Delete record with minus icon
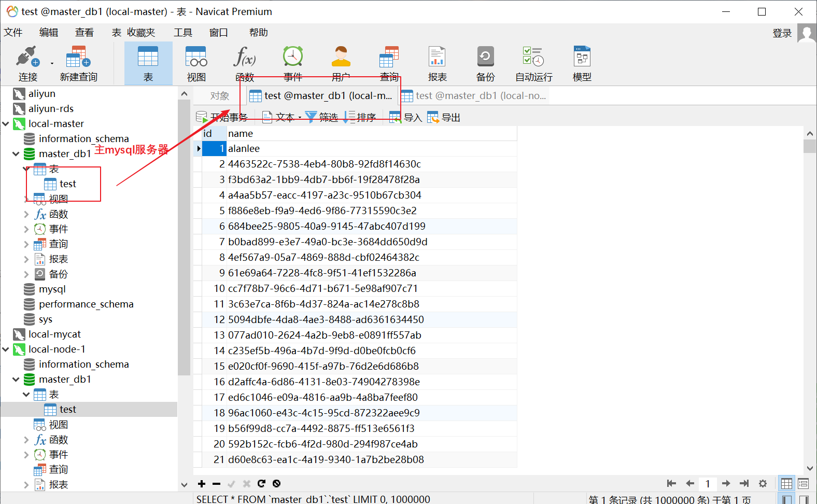Image resolution: width=817 pixels, height=504 pixels. [x=217, y=484]
